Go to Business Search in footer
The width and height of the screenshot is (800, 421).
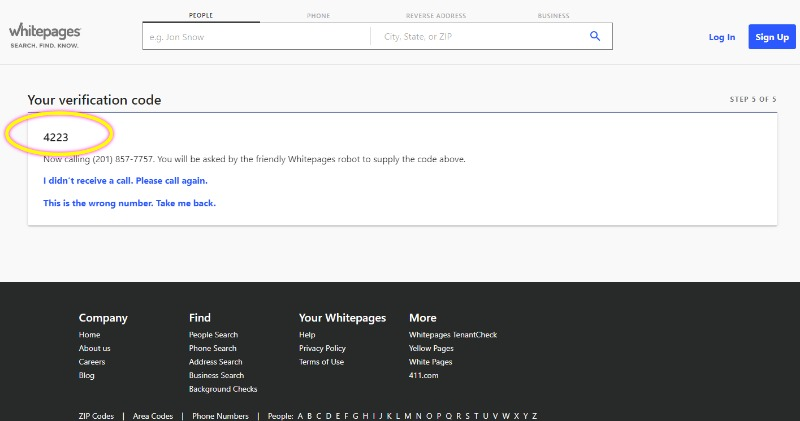pyautogui.click(x=216, y=375)
